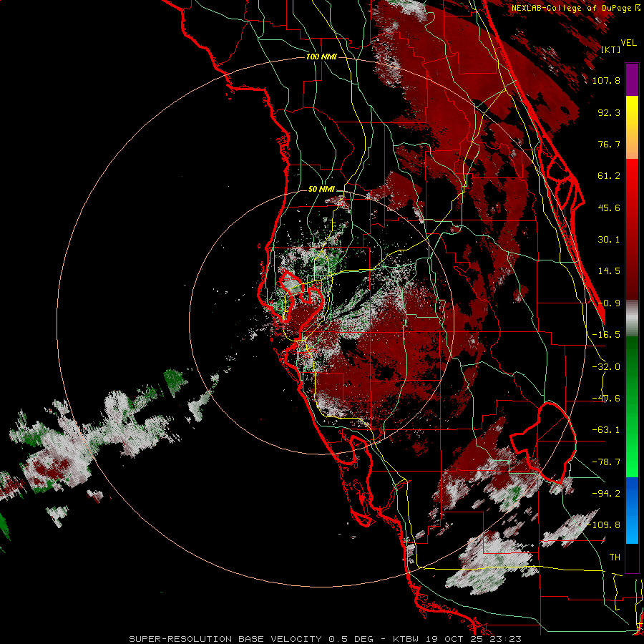Select the -16.5 velocity scale value
The image size is (644, 644).
606,335
